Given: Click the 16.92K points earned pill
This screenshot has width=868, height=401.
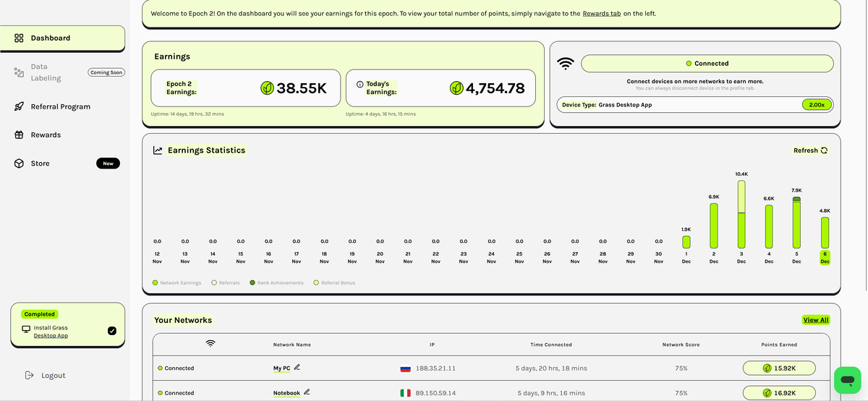Looking at the screenshot, I should click(x=779, y=393).
